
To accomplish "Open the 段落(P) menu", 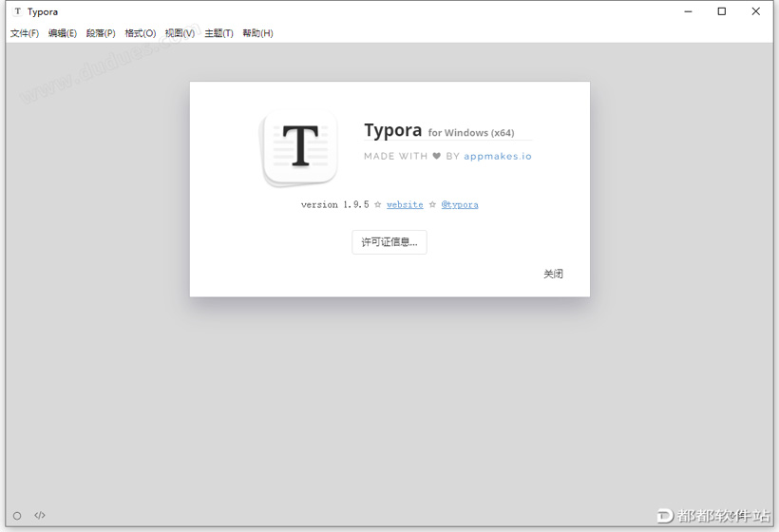I will pos(101,33).
